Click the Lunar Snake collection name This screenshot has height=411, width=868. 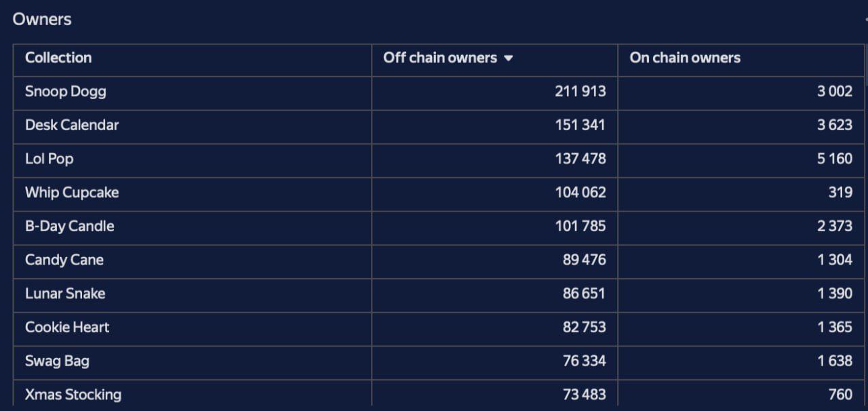pos(65,294)
